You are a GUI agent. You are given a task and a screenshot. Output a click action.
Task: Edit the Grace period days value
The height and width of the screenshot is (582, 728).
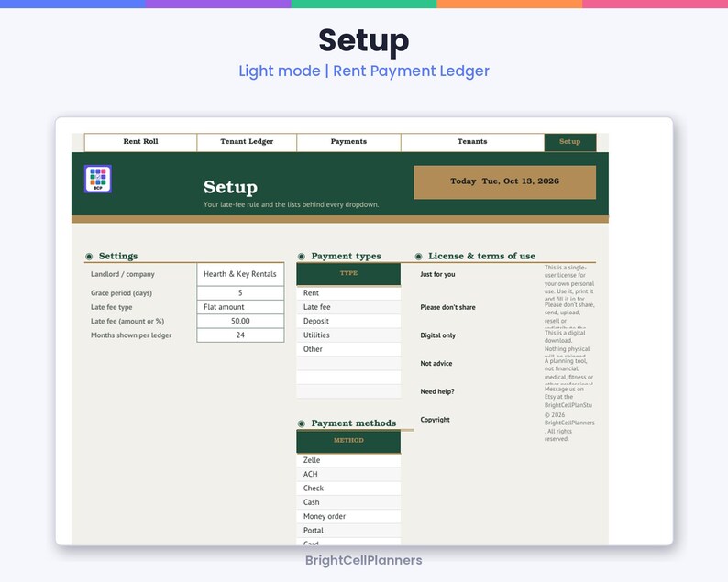coord(240,293)
